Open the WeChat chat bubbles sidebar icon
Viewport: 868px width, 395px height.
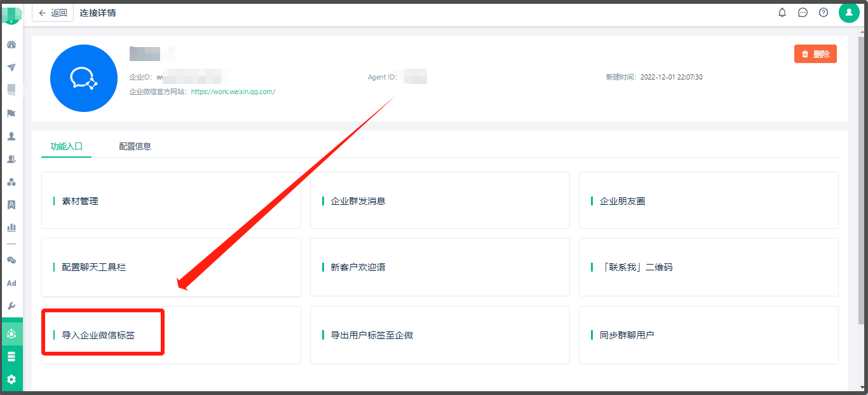(x=11, y=260)
